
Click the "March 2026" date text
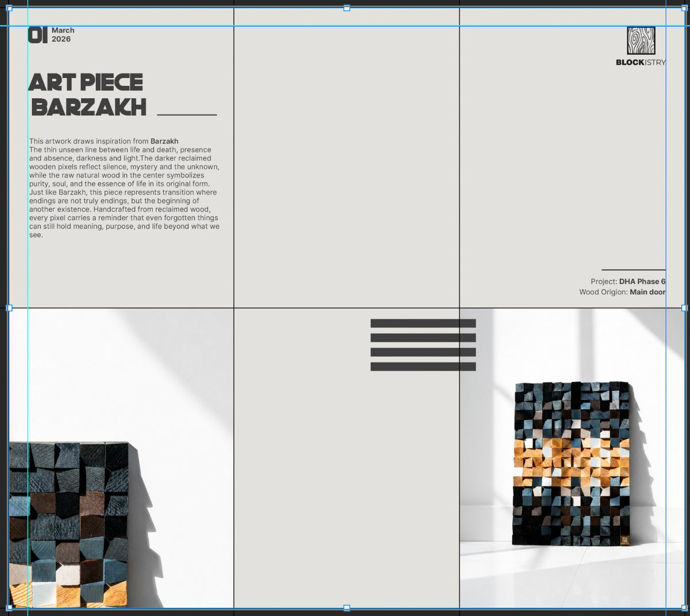point(63,34)
